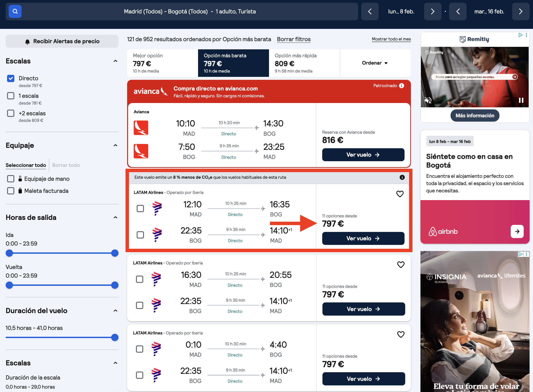The image size is (533, 392).
Task: Click Borrar todo under Equipaje
Action: pos(66,165)
